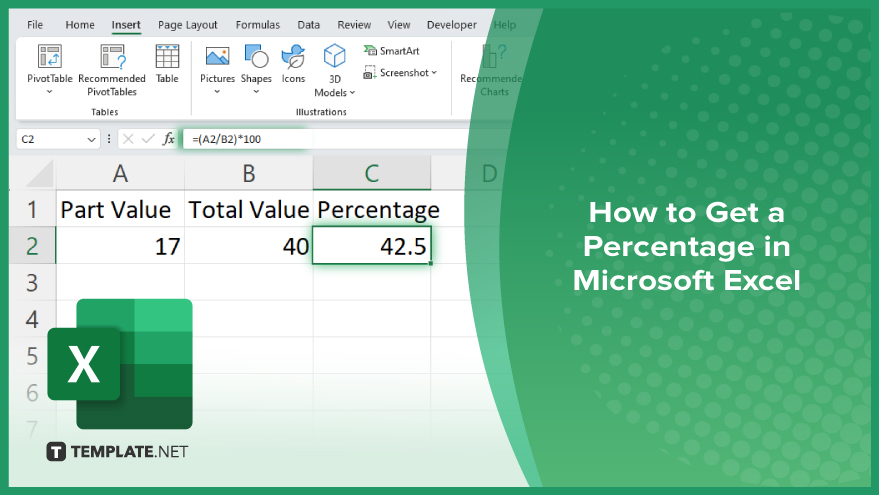Open the File tab
Viewport: 879px width, 495px height.
tap(35, 25)
